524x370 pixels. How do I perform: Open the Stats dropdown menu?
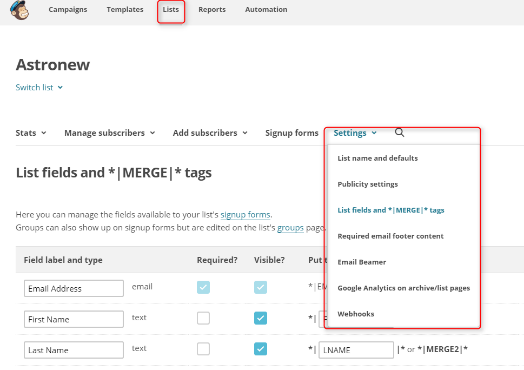point(31,133)
